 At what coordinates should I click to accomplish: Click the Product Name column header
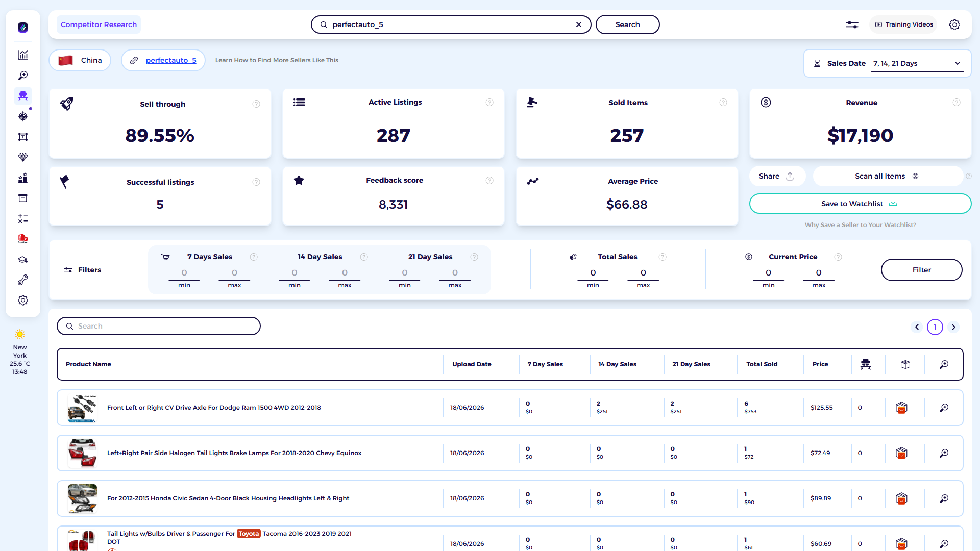pos(88,364)
